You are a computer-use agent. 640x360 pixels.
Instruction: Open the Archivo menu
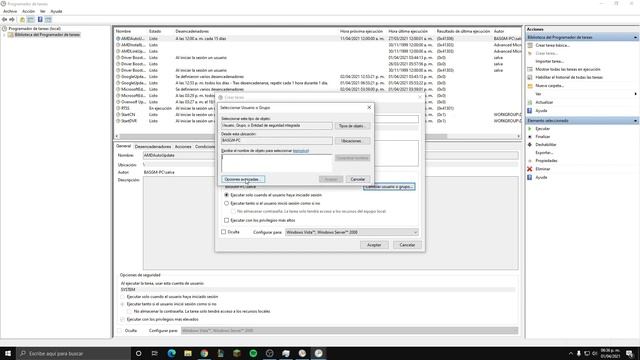10,11
